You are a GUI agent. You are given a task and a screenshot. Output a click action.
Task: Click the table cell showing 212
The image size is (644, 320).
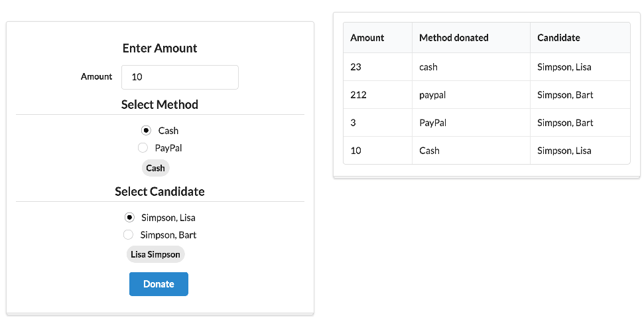pyautogui.click(x=359, y=95)
